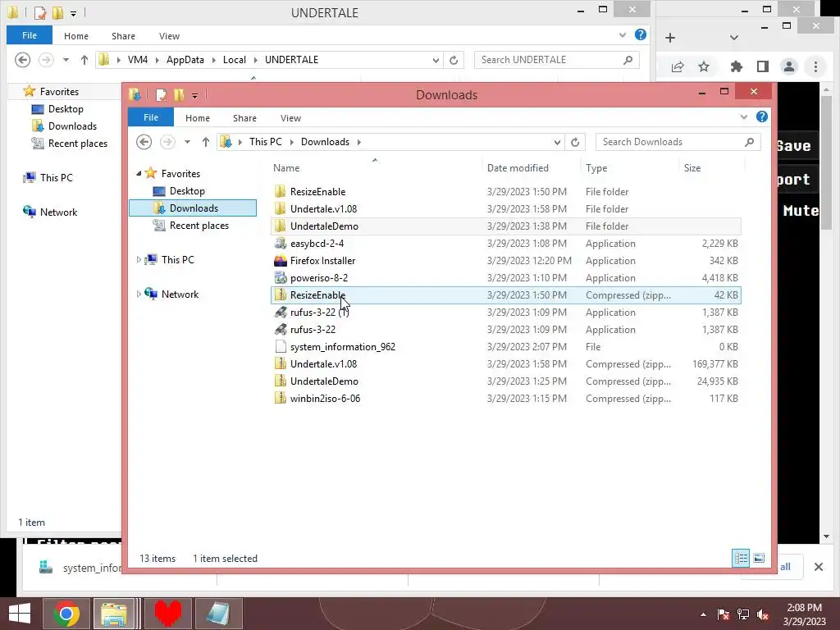Image resolution: width=840 pixels, height=630 pixels.
Task: Select winbin2iso-6-06 zip icon
Action: tap(280, 398)
